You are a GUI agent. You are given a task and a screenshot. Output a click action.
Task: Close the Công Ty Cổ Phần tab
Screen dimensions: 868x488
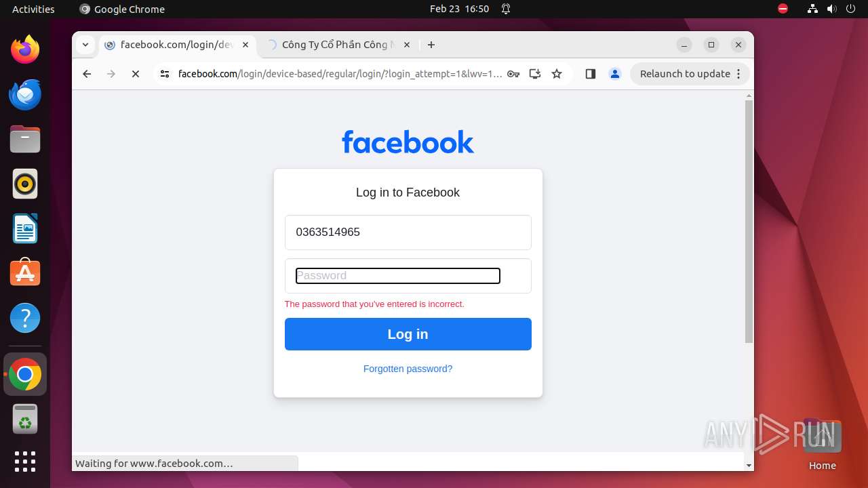[407, 45]
